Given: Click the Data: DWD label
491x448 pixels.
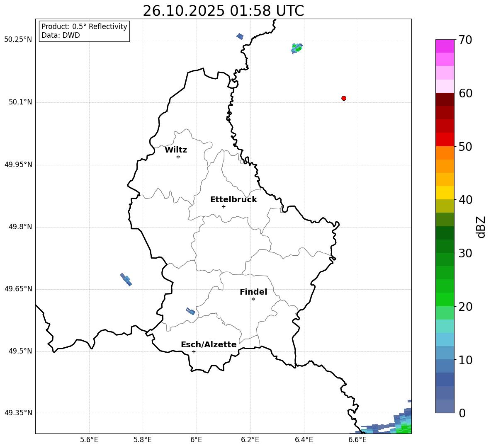Looking at the screenshot, I should pos(61,35).
